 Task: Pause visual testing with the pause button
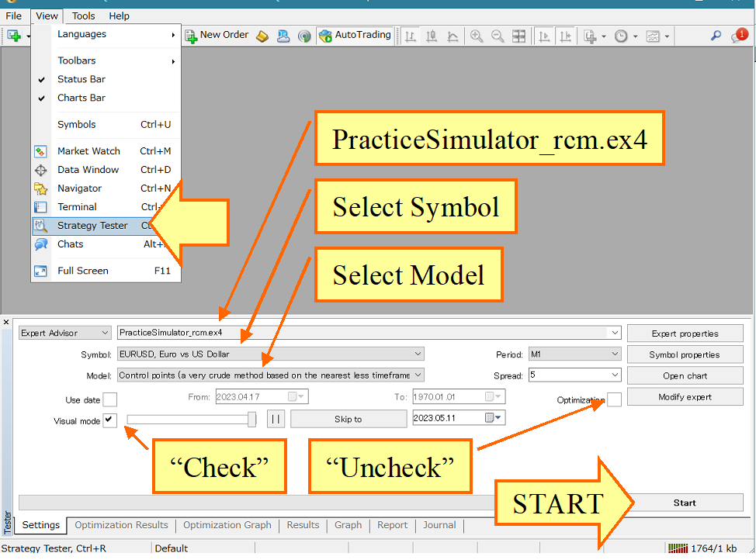[276, 420]
